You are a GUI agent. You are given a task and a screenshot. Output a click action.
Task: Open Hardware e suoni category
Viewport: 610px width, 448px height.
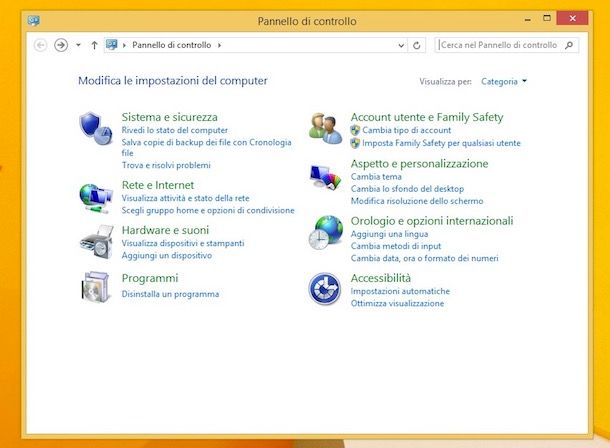pyautogui.click(x=165, y=230)
